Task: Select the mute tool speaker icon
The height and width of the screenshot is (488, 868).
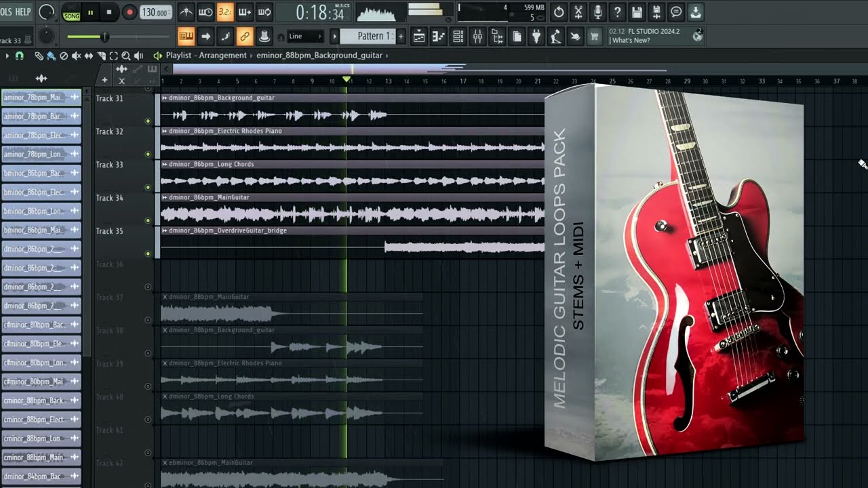Action: (76, 56)
